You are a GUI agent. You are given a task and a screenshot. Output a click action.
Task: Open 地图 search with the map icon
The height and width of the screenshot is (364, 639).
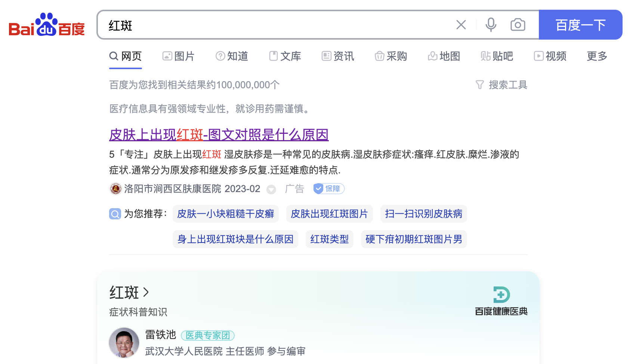(444, 56)
